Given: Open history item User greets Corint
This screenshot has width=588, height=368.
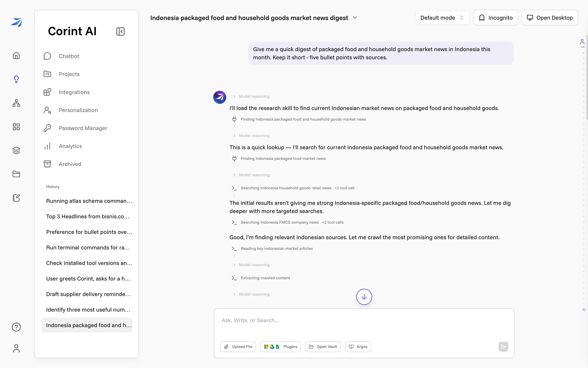Looking at the screenshot, I should point(87,278).
